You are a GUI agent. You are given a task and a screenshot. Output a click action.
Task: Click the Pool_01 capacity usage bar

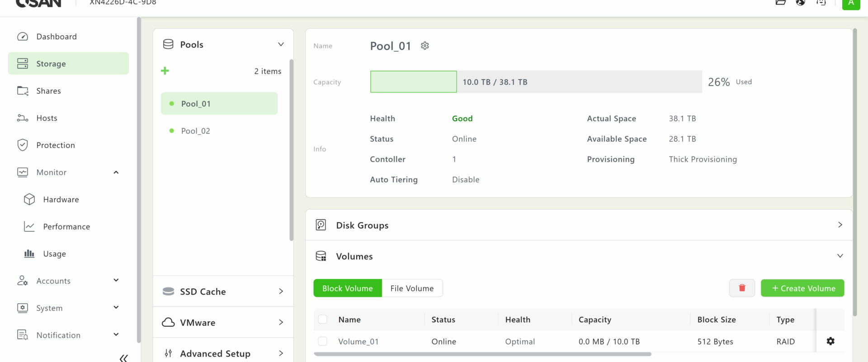pos(536,82)
